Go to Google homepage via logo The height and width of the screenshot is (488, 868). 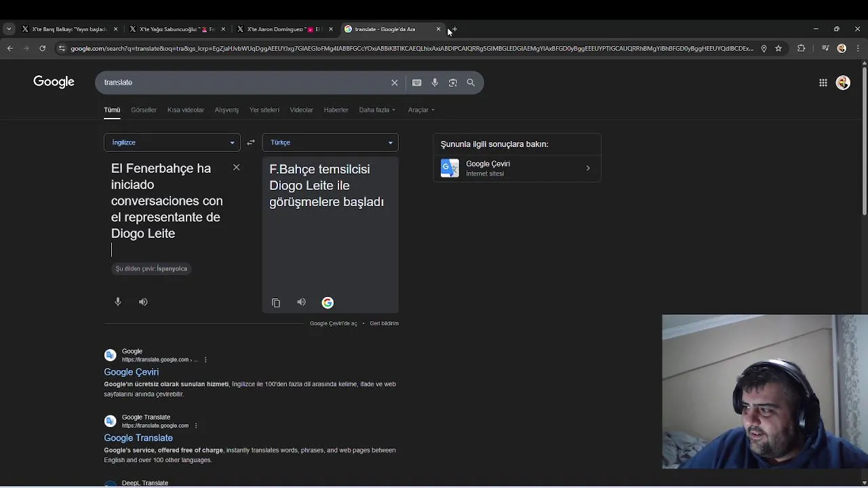point(54,82)
